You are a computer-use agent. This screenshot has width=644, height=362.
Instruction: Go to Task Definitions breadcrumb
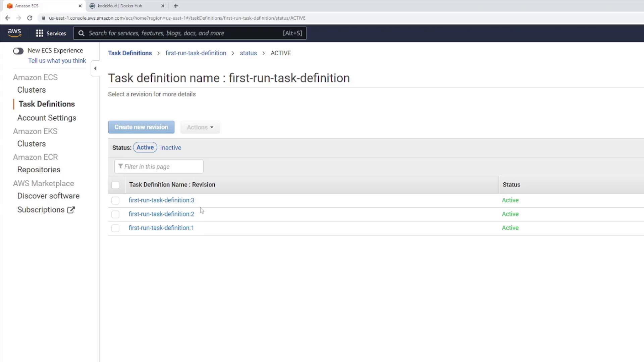(x=130, y=53)
